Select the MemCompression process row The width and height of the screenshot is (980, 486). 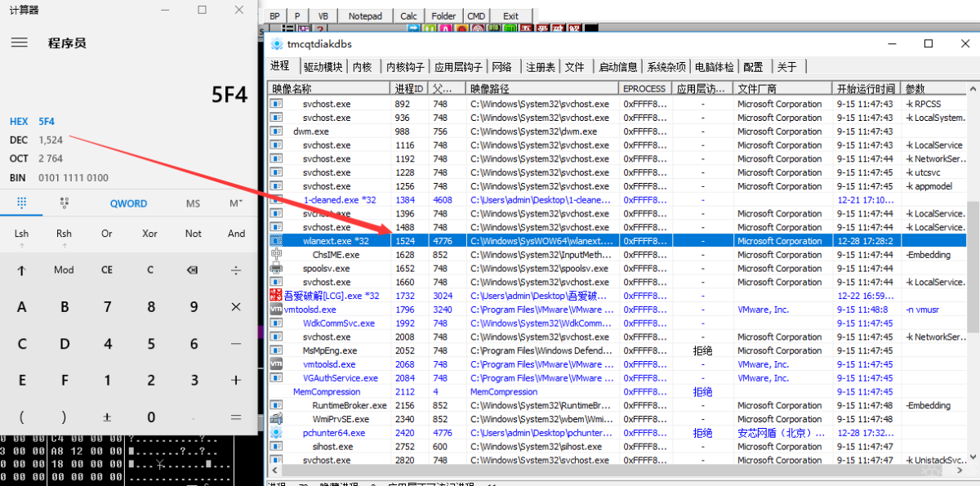click(x=617, y=392)
